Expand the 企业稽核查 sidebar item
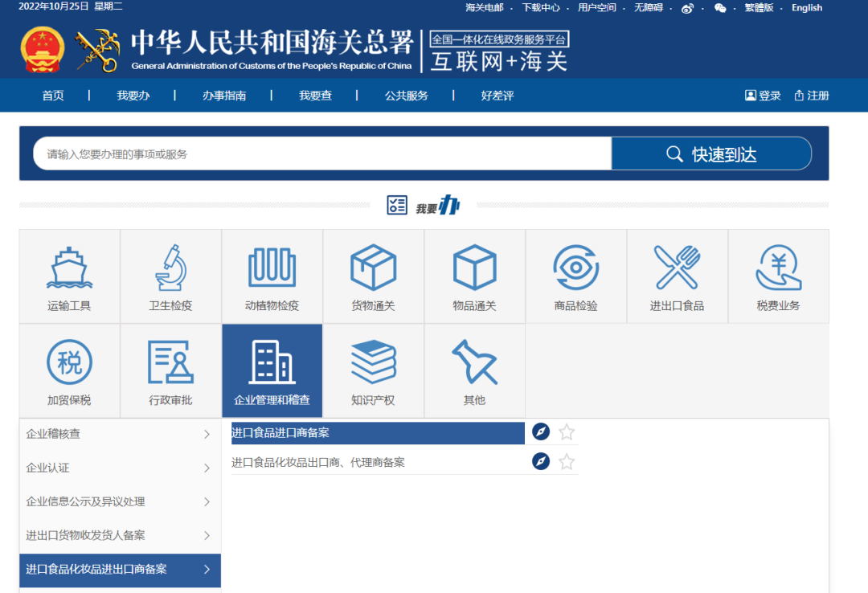 point(119,434)
